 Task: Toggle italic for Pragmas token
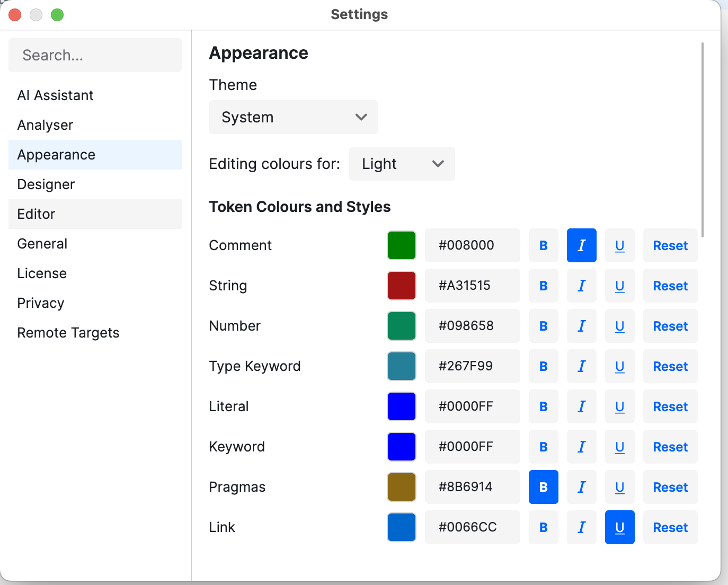[x=581, y=487]
